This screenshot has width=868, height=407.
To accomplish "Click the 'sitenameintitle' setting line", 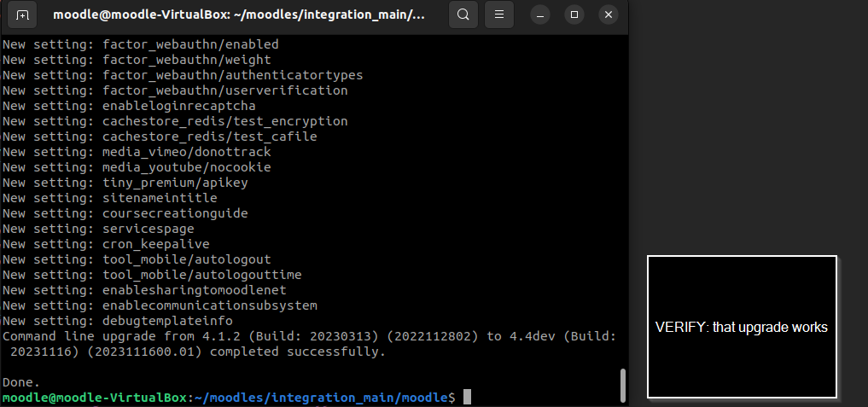I will [110, 198].
